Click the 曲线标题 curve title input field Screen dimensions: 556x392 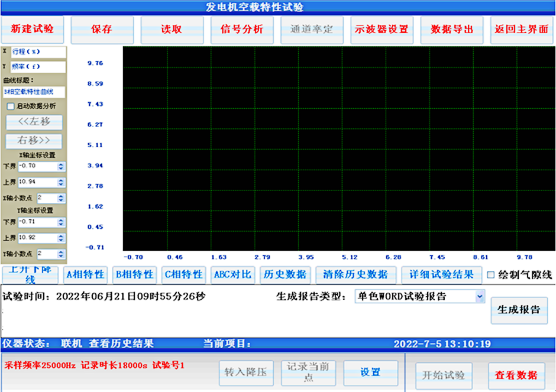pyautogui.click(x=34, y=92)
